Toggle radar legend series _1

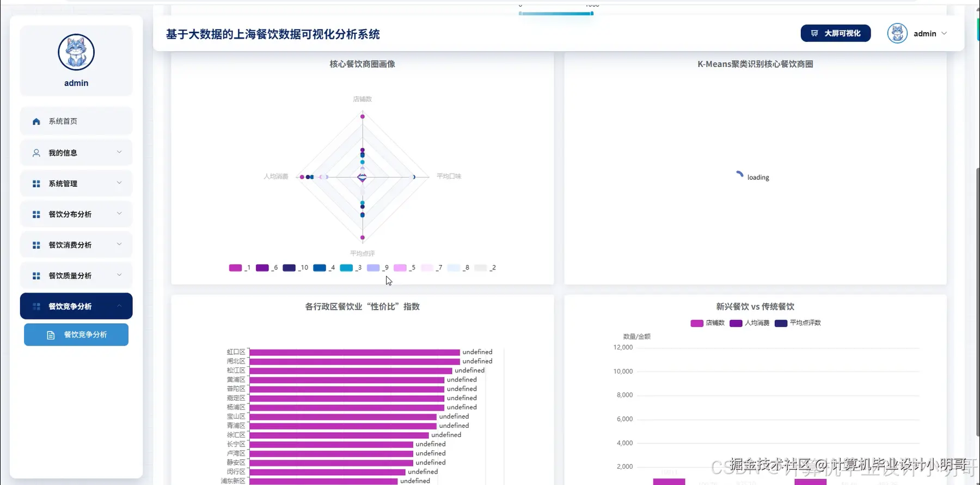click(240, 268)
